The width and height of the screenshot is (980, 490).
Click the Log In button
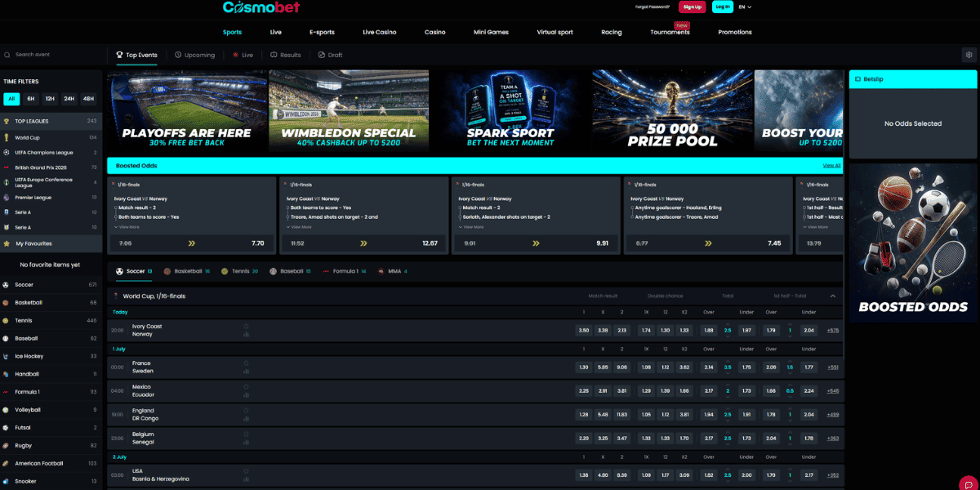722,7
